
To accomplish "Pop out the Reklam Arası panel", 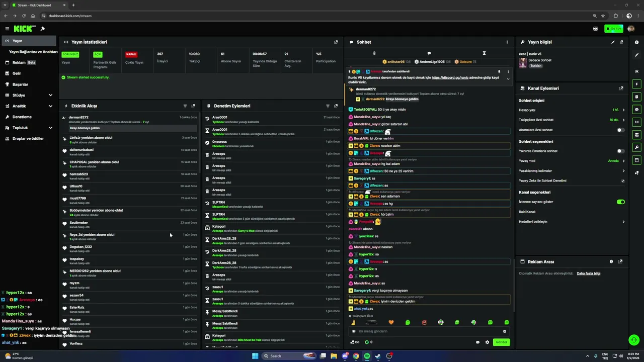I will click(x=620, y=262).
